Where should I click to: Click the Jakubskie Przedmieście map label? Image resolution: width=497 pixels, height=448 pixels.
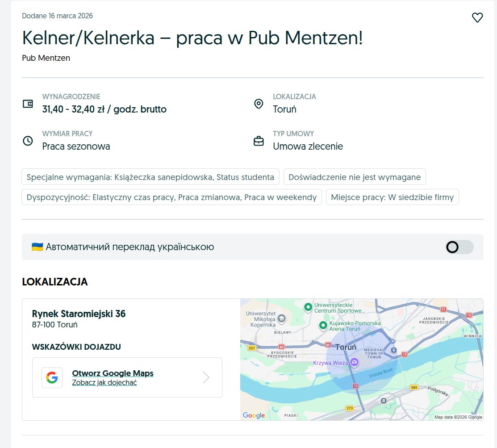pos(434,320)
